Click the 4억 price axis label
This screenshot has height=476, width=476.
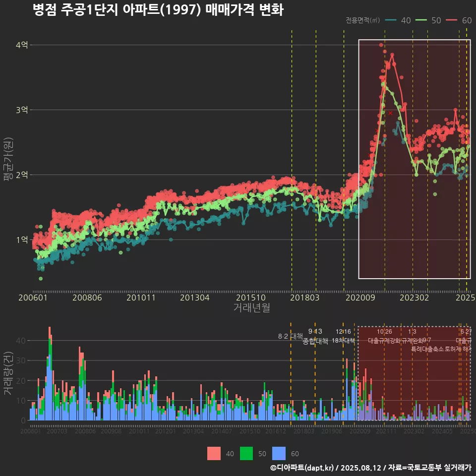click(22, 45)
